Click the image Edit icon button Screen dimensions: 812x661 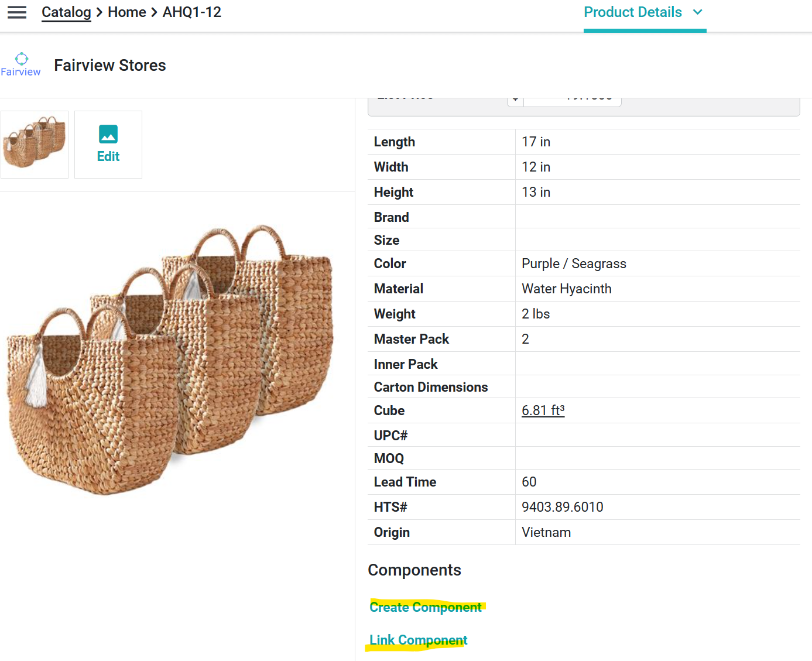click(x=108, y=144)
